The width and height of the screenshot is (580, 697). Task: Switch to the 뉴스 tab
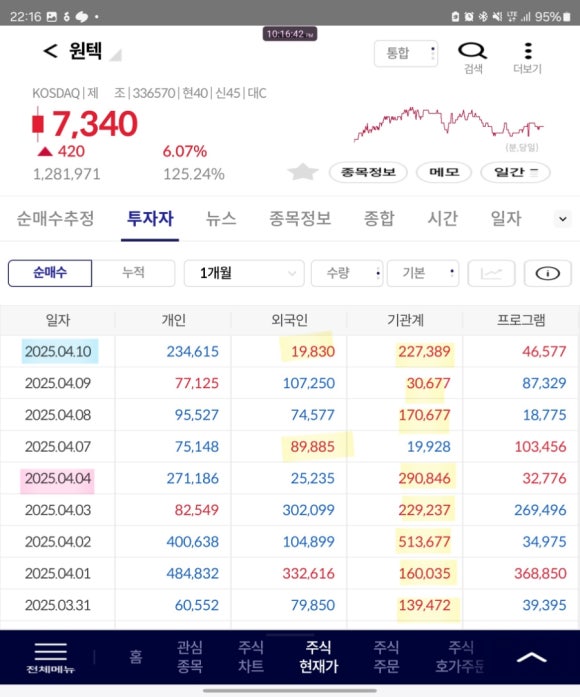coord(221,219)
